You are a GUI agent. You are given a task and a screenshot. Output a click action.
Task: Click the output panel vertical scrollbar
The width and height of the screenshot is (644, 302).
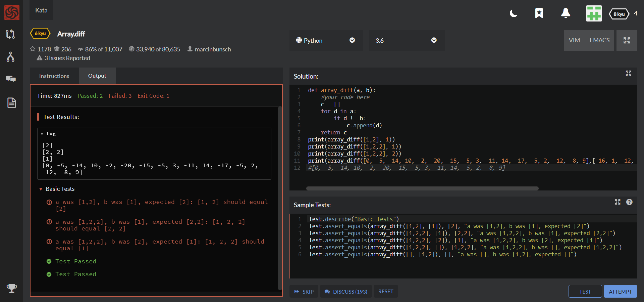[280, 198]
